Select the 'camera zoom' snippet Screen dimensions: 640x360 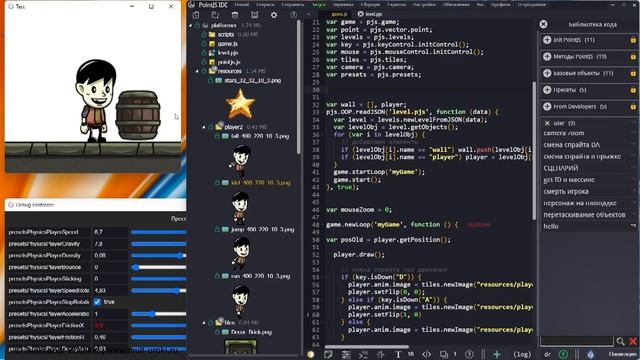click(564, 133)
